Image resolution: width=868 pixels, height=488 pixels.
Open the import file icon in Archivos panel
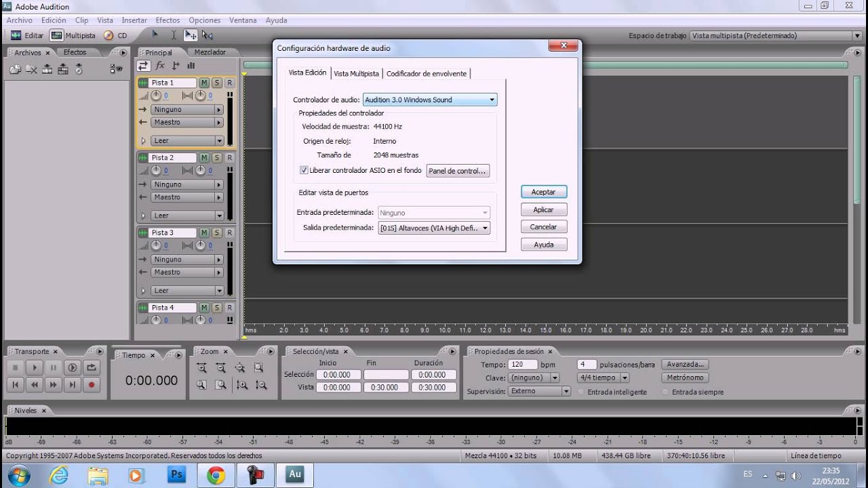click(x=16, y=68)
